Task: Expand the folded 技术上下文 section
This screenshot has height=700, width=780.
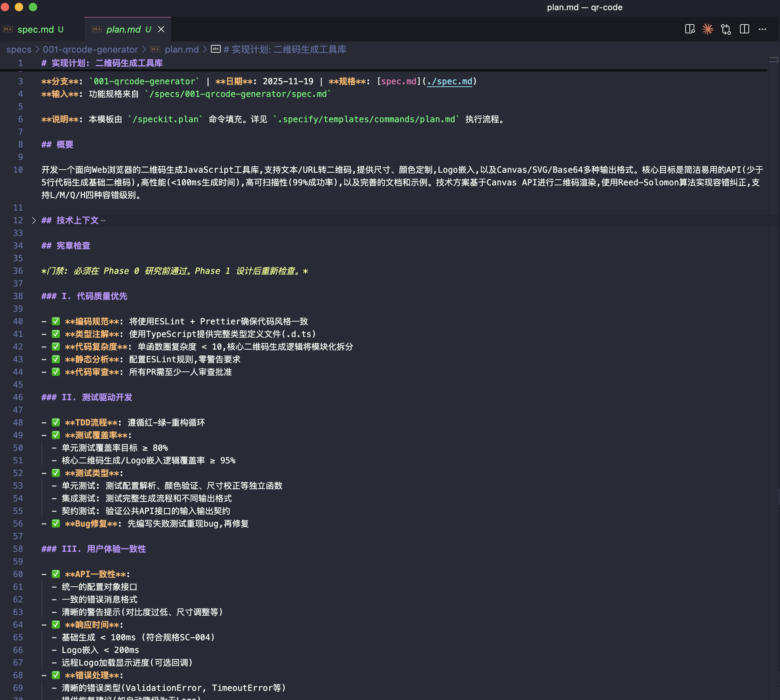Action: click(x=34, y=220)
